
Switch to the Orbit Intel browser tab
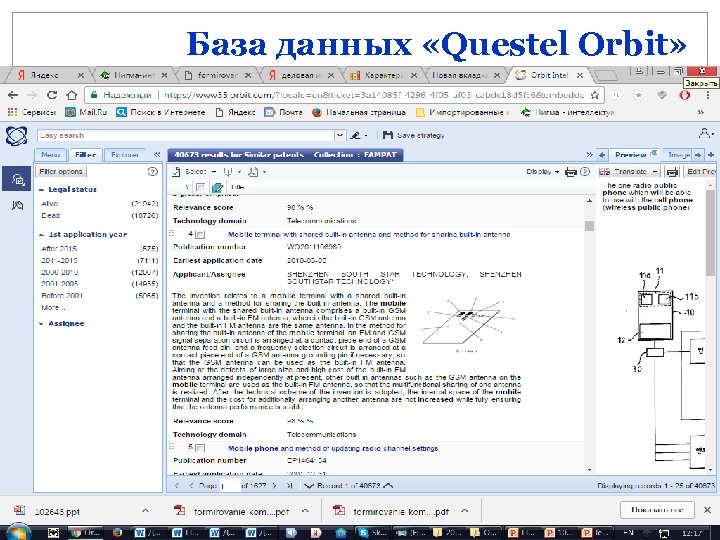click(549, 75)
